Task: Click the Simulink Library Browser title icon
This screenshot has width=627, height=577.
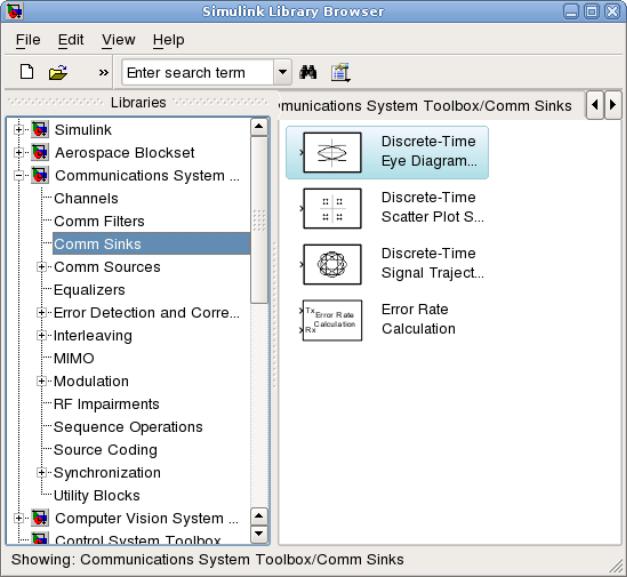Action: tap(15, 11)
